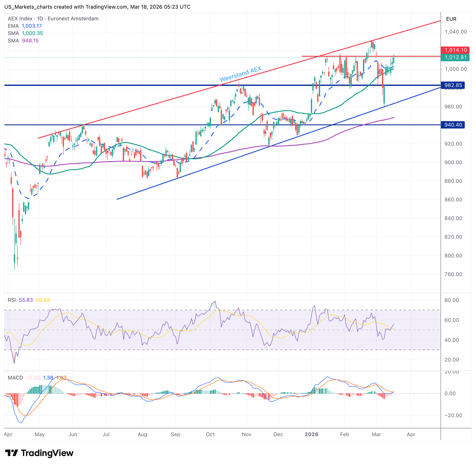This screenshot has height=466, width=476.
Task: Select the SMA 1,000.35 legend entry
Action: point(25,33)
